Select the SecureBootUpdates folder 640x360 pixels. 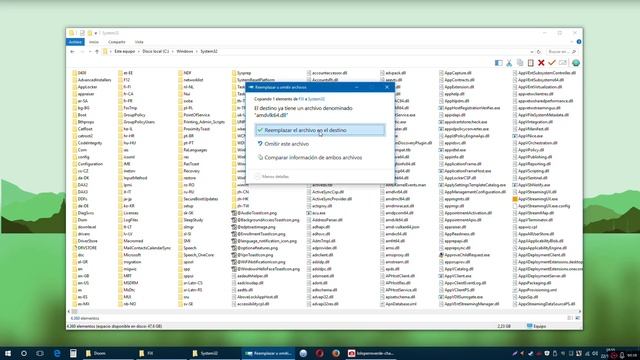[x=198, y=199]
